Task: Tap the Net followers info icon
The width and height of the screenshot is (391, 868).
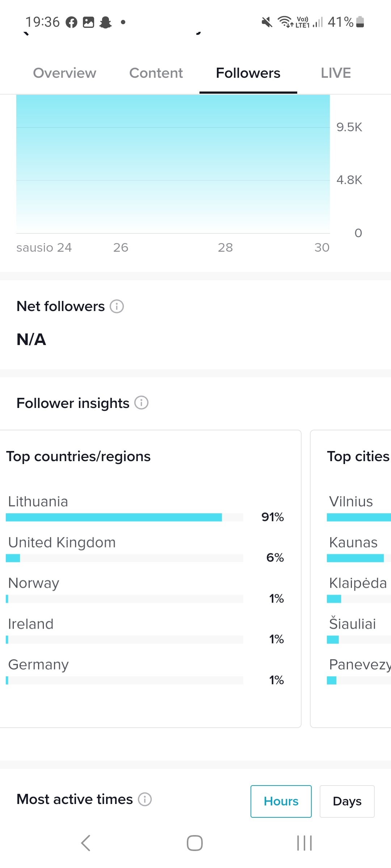Action: (x=117, y=306)
